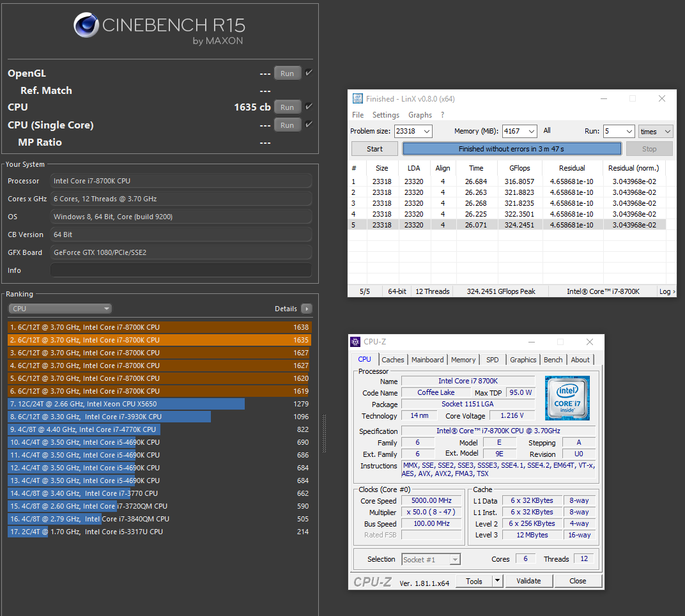Select the Core i7-3720QM ranking row

tap(159, 506)
